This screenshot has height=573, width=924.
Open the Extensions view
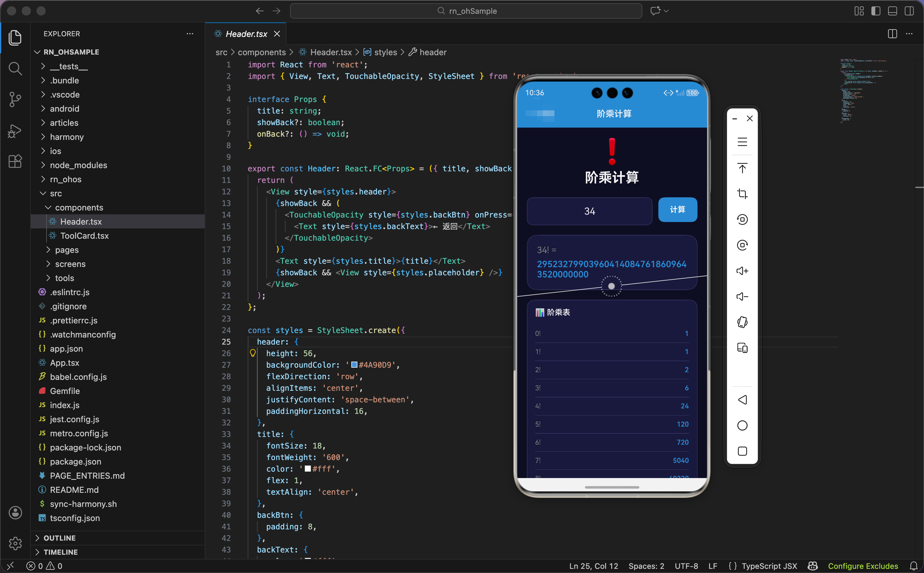(x=15, y=161)
